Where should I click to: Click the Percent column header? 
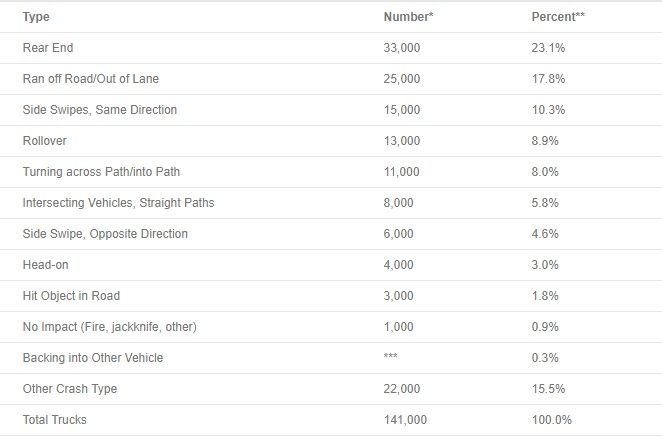point(558,17)
